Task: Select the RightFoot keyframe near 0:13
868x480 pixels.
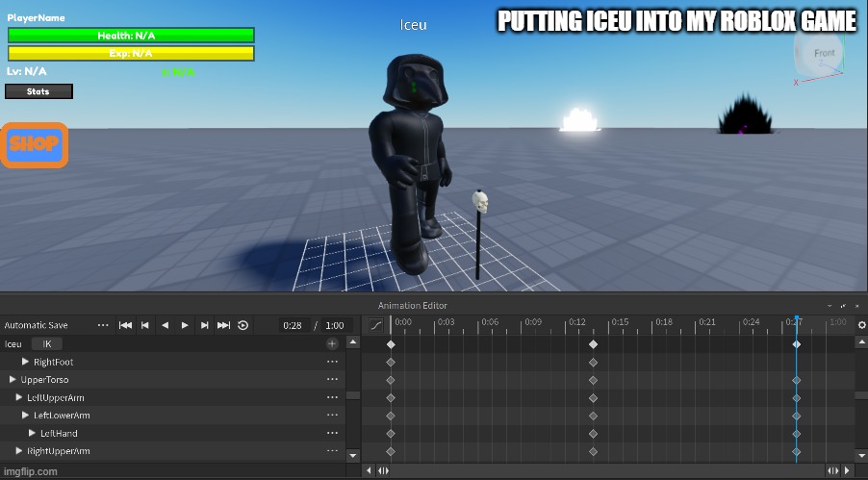Action: pyautogui.click(x=593, y=362)
